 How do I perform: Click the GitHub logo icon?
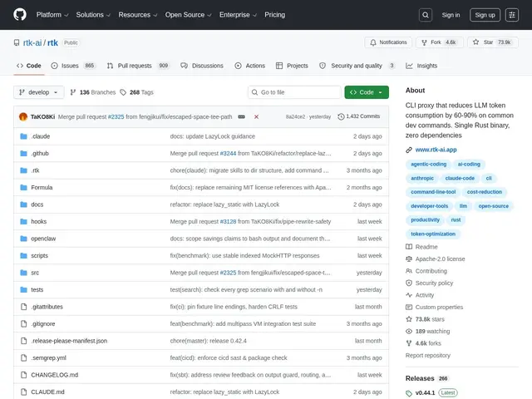[20, 15]
